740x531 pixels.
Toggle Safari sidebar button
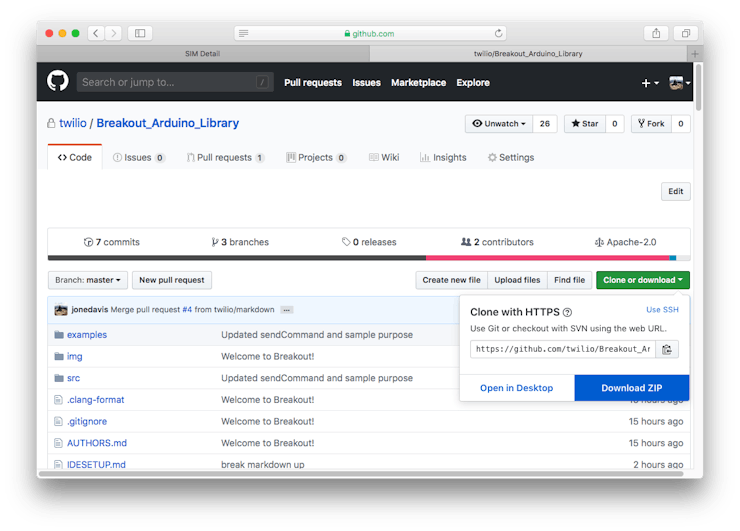140,33
